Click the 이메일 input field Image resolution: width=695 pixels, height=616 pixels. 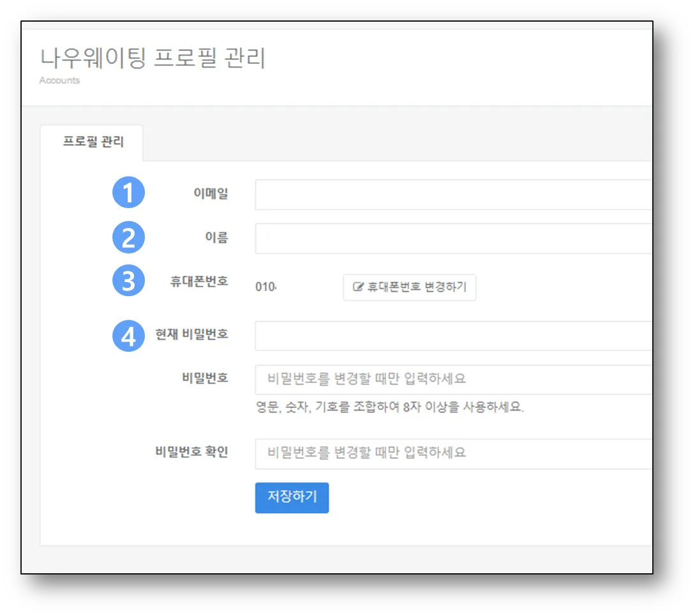click(453, 194)
